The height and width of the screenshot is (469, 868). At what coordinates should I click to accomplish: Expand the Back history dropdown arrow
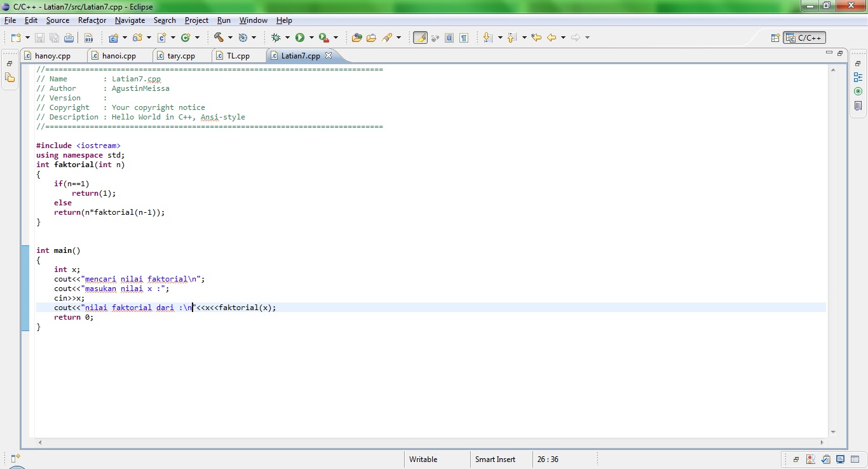coord(563,37)
